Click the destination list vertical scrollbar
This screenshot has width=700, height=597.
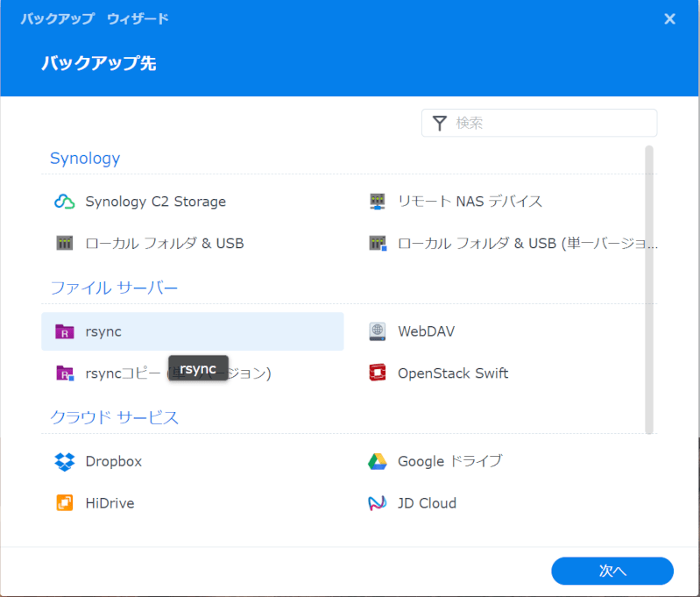pyautogui.click(x=649, y=289)
